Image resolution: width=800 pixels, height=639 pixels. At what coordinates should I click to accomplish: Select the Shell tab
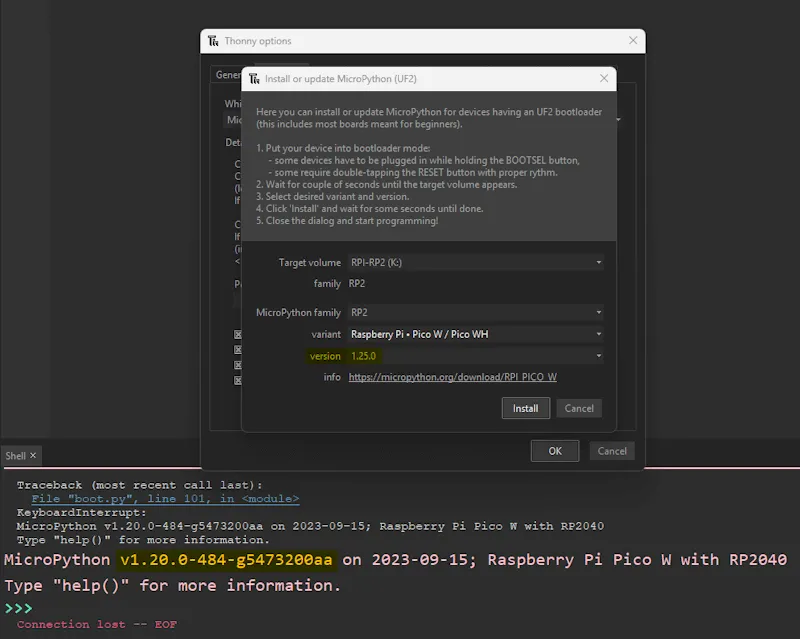pyautogui.click(x=15, y=455)
